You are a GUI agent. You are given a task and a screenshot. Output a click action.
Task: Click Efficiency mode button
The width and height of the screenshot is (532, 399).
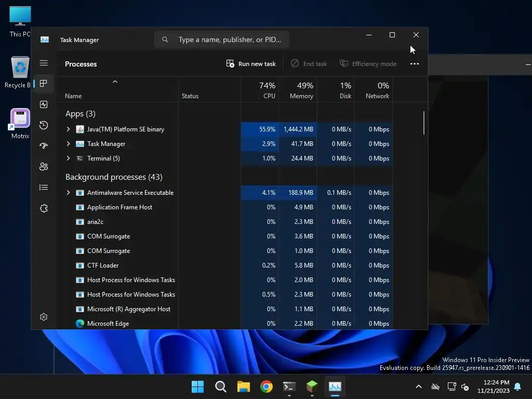(368, 64)
